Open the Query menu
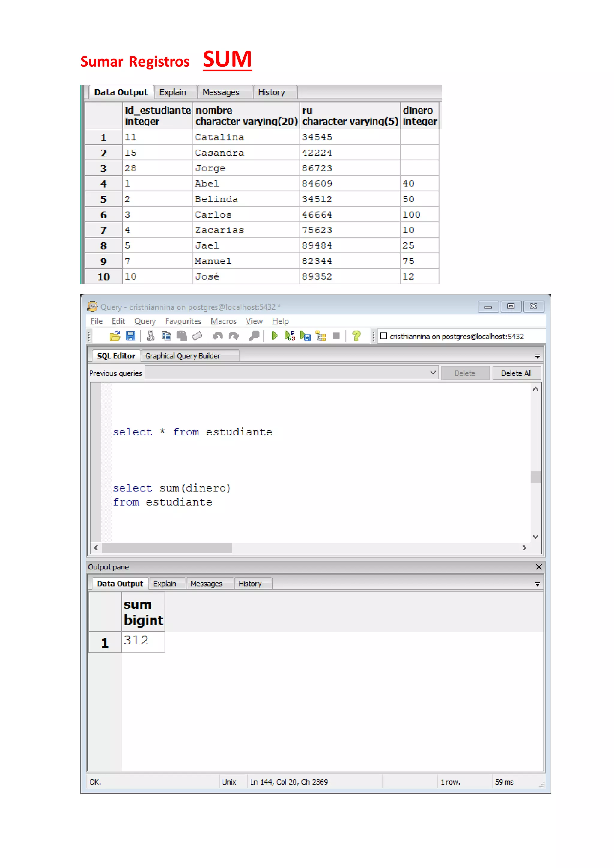Image resolution: width=614 pixels, height=868 pixels. tap(145, 321)
